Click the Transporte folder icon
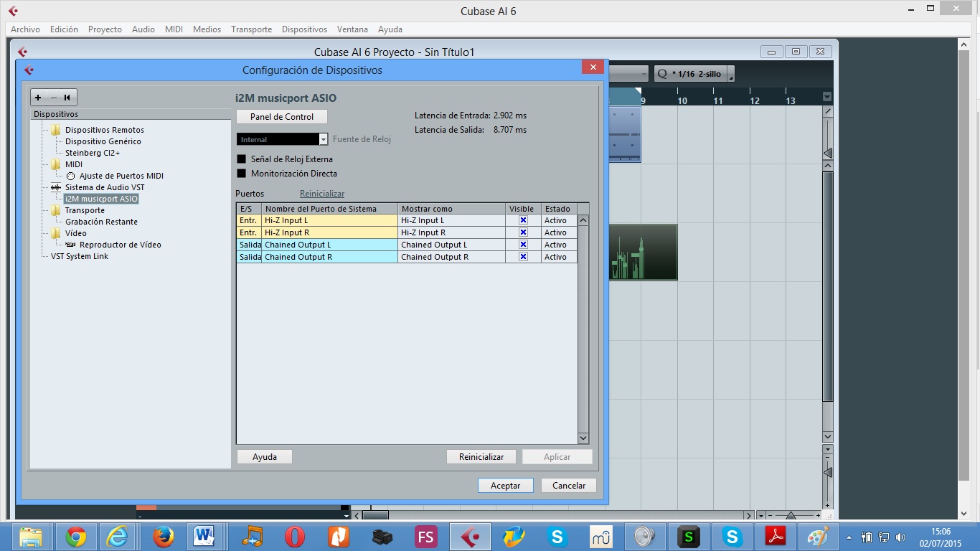This screenshot has width=980, height=551. pyautogui.click(x=56, y=210)
